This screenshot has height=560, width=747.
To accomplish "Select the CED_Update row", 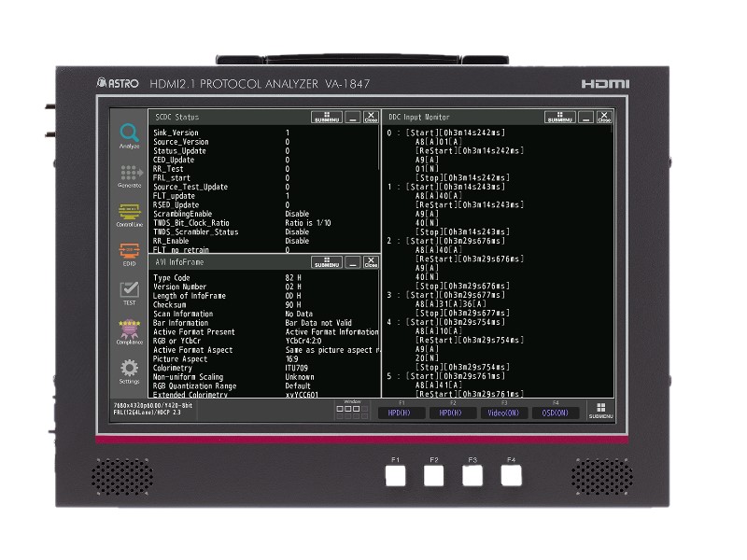I will pyautogui.click(x=265, y=160).
